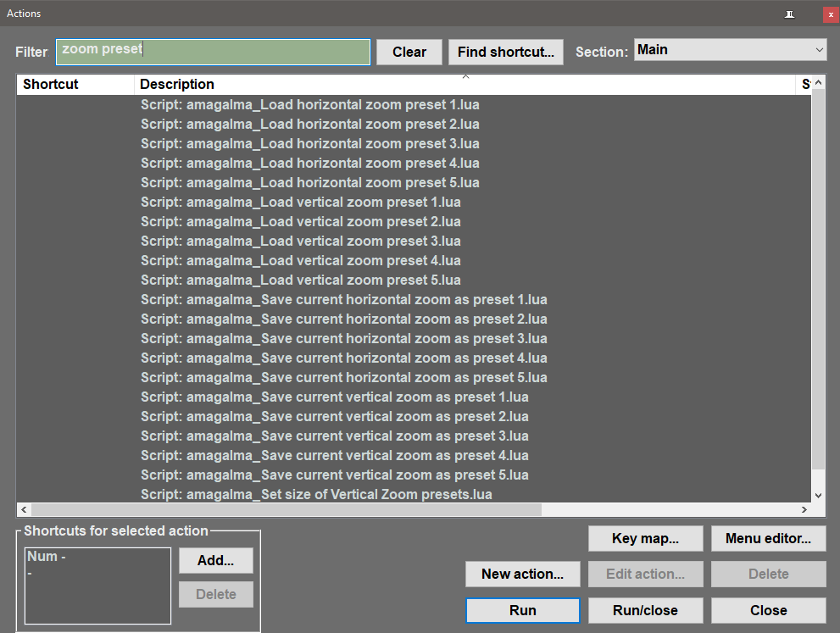Open the Key map menu
The image size is (840, 633).
click(646, 538)
